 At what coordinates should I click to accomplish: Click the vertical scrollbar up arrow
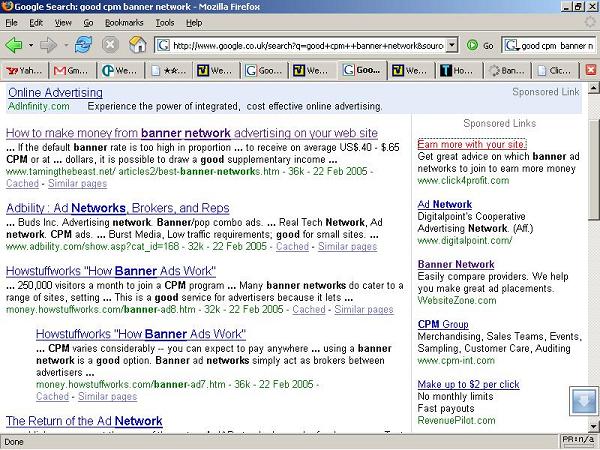[593, 88]
